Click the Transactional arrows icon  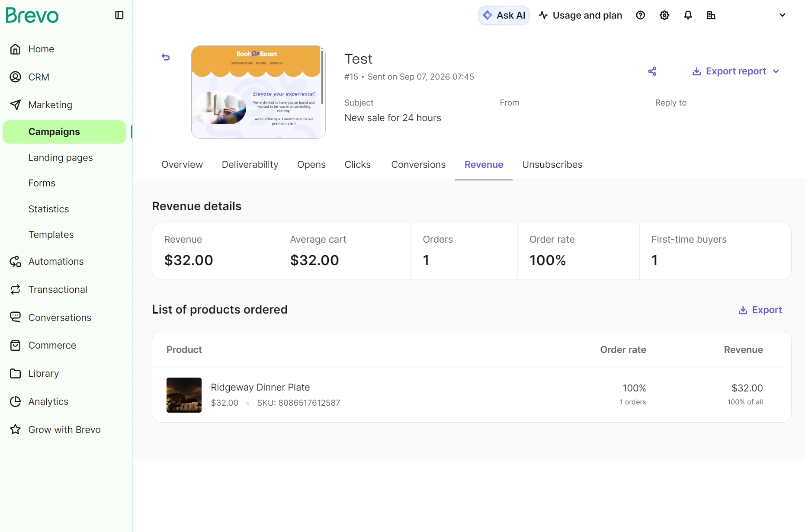(x=16, y=290)
